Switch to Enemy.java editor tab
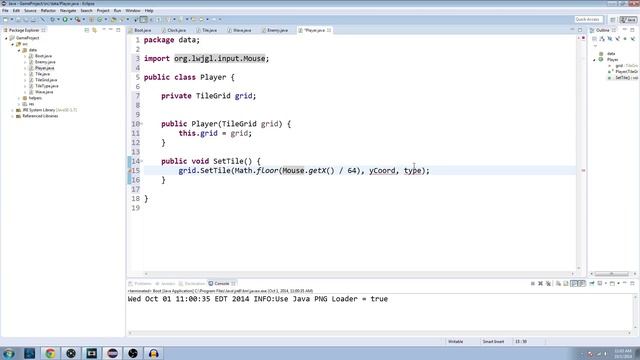Screen dimensions: 640x360 (275, 30)
